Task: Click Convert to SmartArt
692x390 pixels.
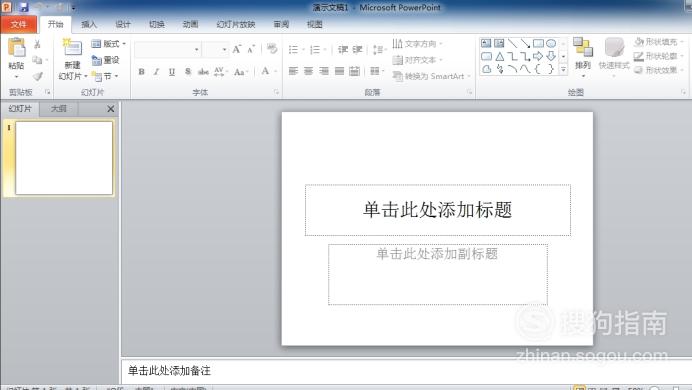Action: (x=432, y=76)
